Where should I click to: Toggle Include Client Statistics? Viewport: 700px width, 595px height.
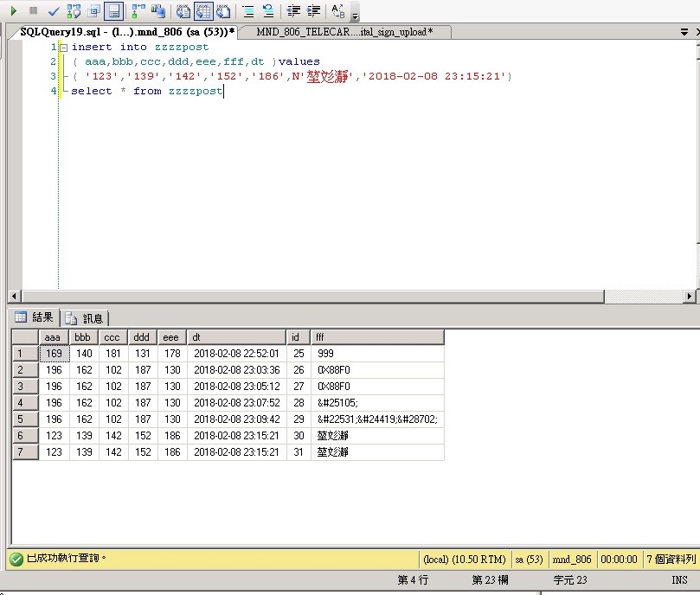[x=158, y=11]
